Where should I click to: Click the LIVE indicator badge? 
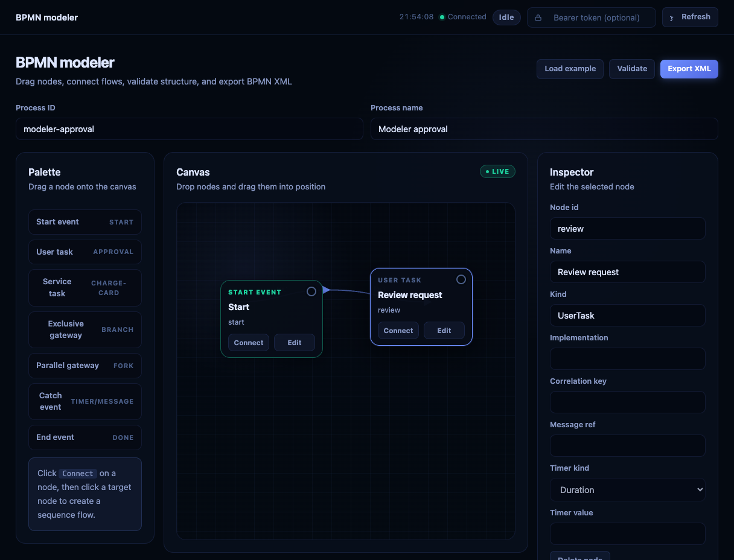tap(497, 171)
